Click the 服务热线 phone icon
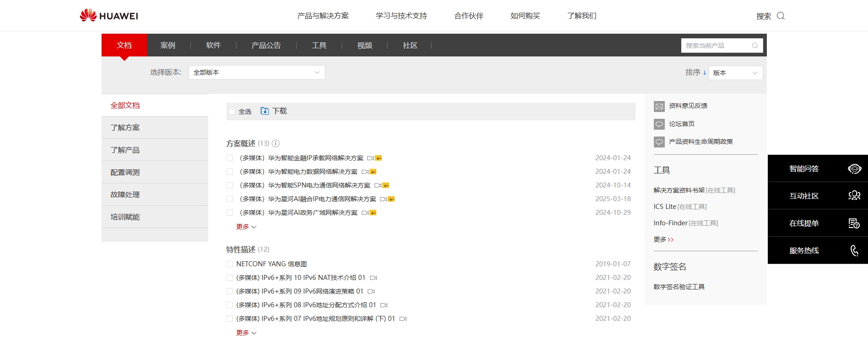Image resolution: width=868 pixels, height=345 pixels. pyautogui.click(x=854, y=251)
